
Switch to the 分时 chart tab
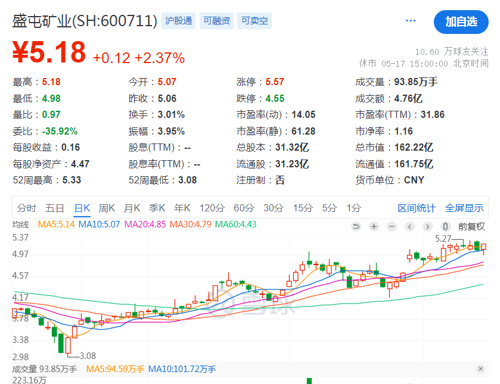(26, 208)
